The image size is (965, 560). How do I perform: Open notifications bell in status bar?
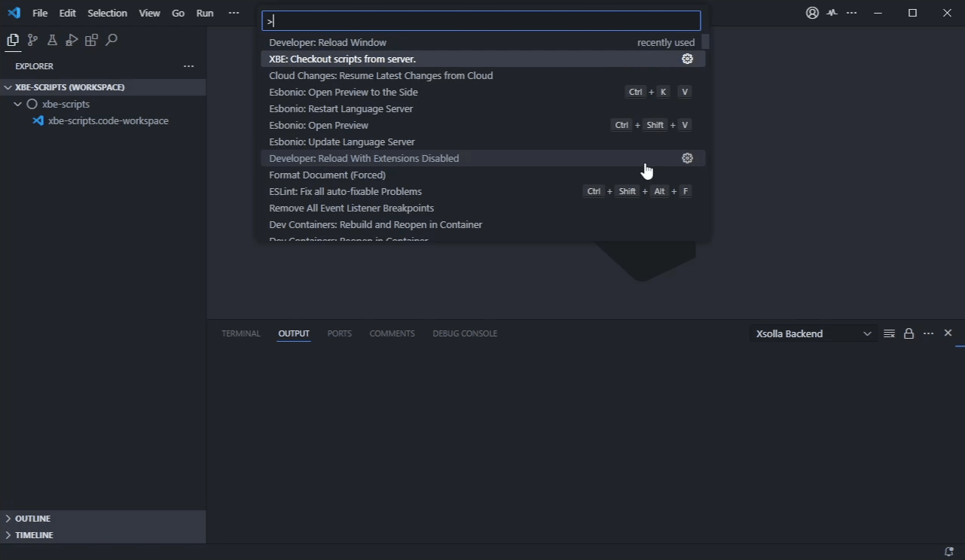pos(948,552)
